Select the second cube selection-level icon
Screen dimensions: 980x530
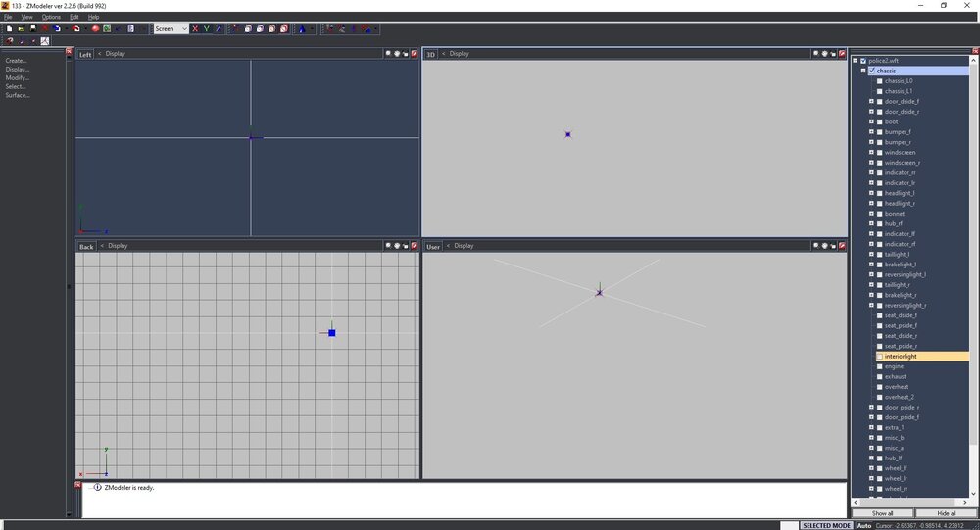pos(260,28)
